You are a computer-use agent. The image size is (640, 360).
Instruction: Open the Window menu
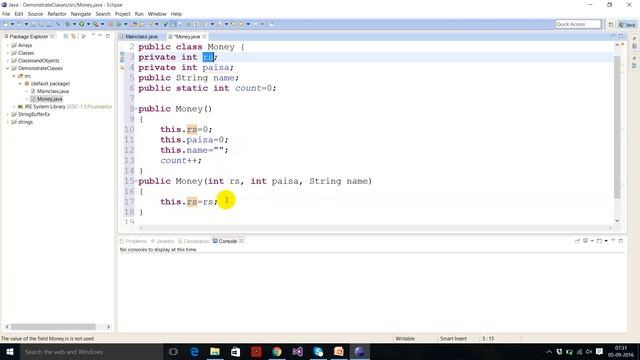(157, 14)
